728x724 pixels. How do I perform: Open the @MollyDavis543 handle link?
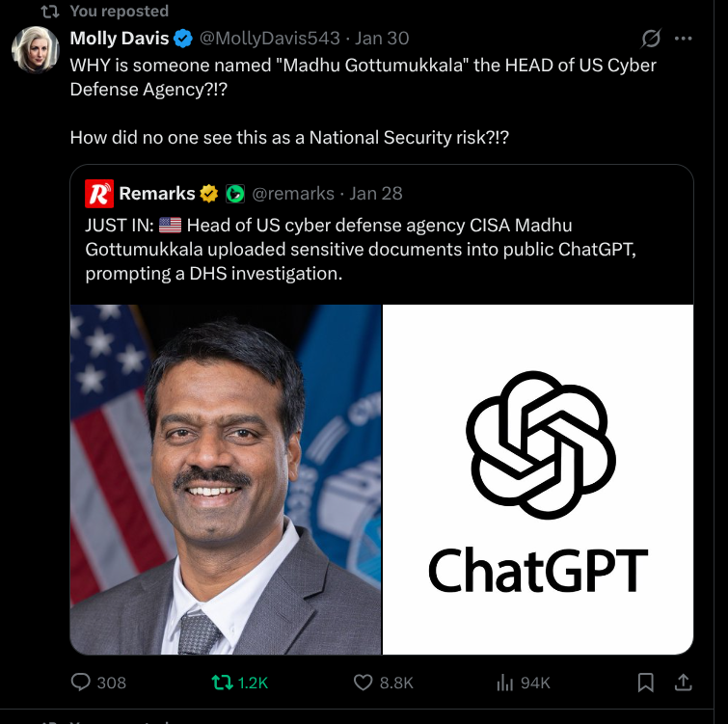coord(269,39)
